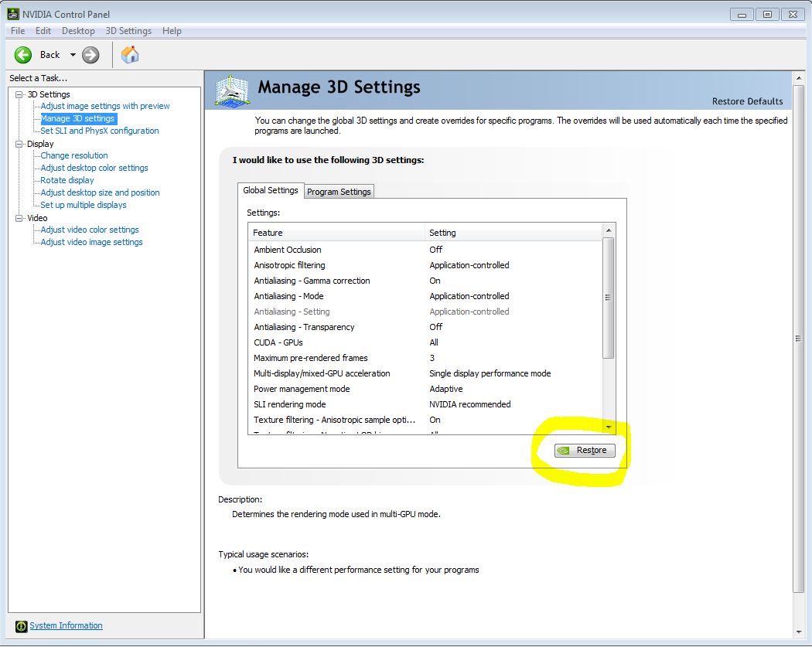Viewport: 812px width, 647px height.
Task: Switch to the Global Settings tab
Action: tap(271, 190)
